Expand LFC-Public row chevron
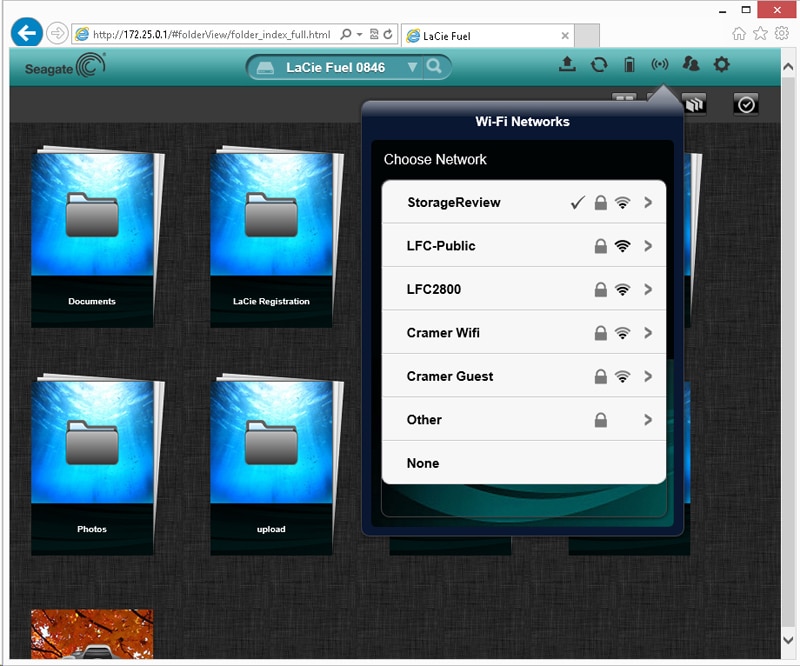Viewport: 800px width, 666px height. click(x=648, y=246)
